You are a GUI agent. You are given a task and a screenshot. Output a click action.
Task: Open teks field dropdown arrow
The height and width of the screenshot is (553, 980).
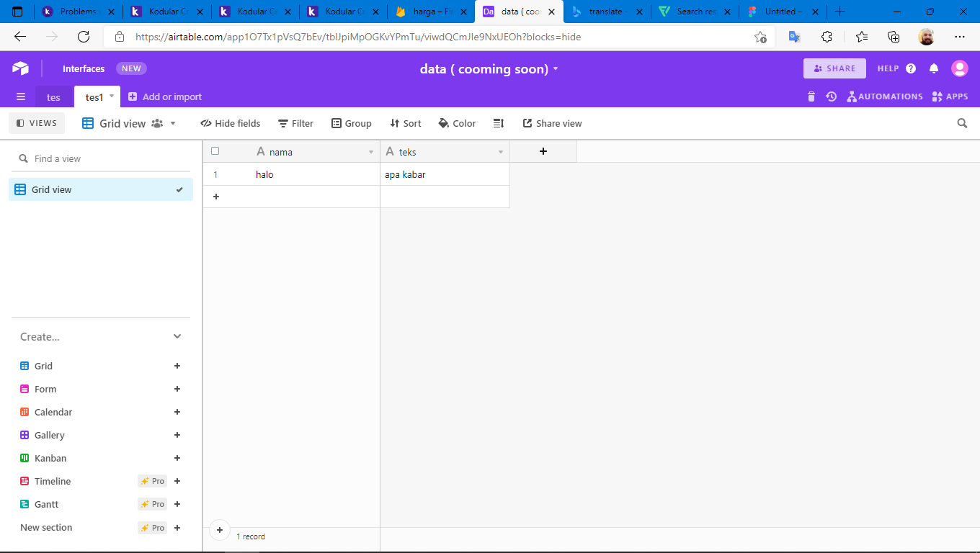501,152
